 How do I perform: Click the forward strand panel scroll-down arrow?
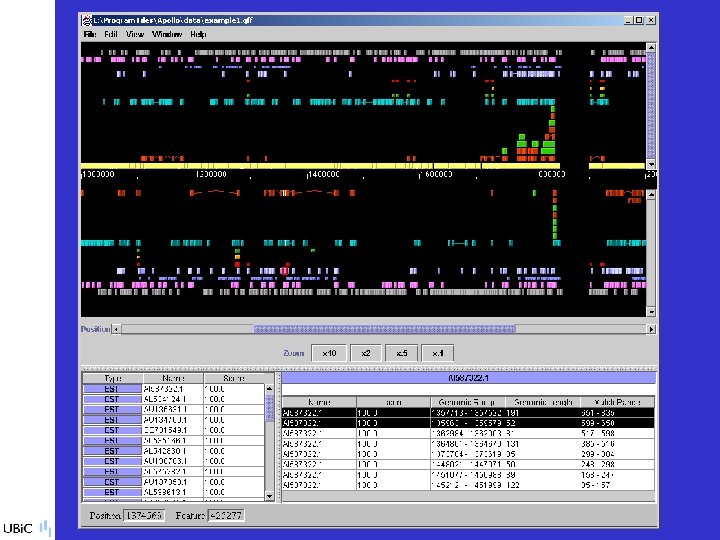(x=651, y=164)
